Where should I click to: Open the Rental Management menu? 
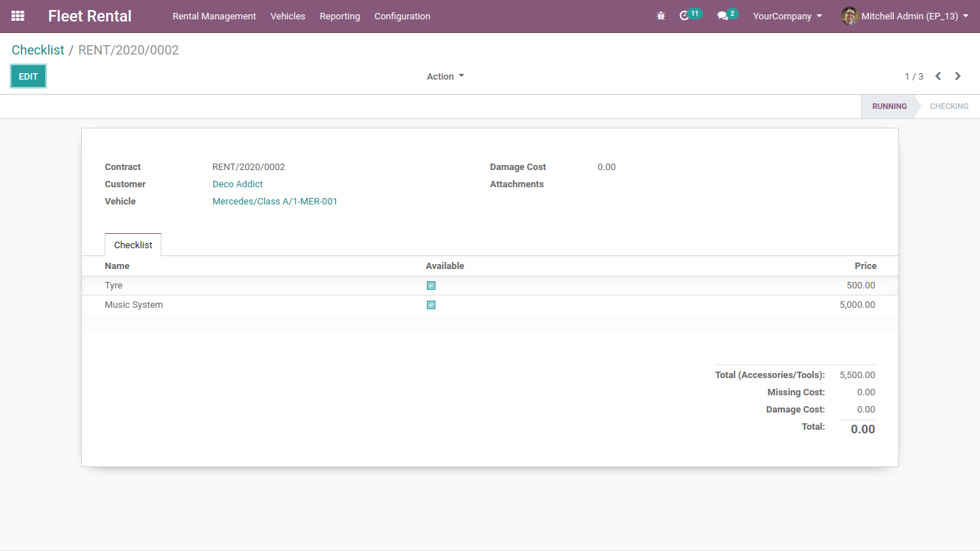tap(214, 16)
